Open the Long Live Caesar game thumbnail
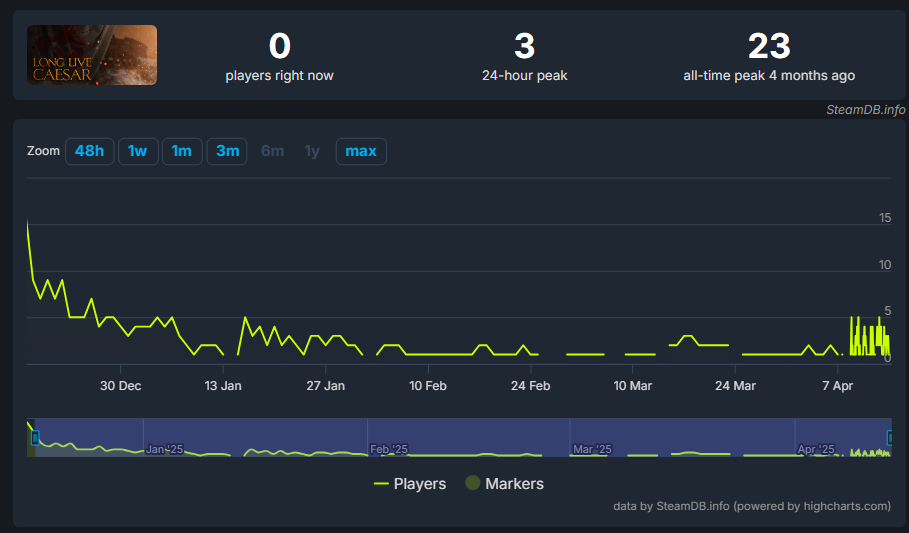This screenshot has width=909, height=533. 92,55
